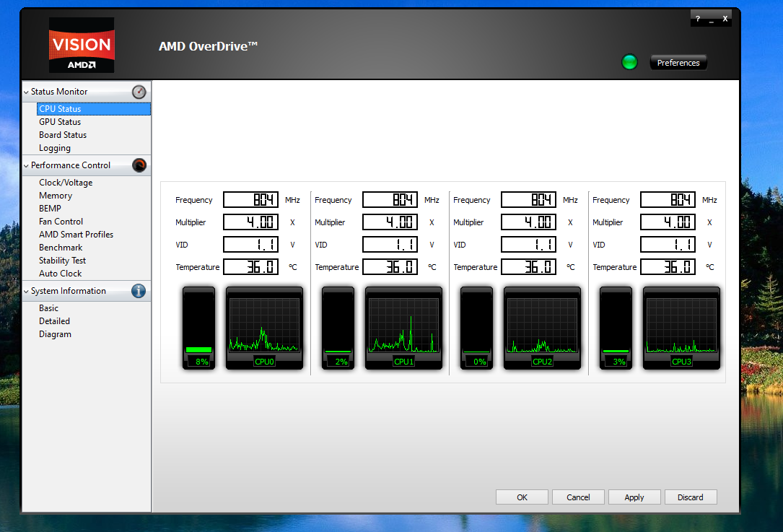The width and height of the screenshot is (783, 532).
Task: Open the Stability Test page
Action: 62,261
